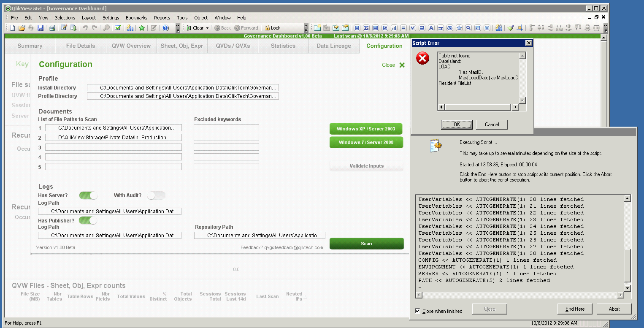Toggle the With Audit switch

(156, 195)
